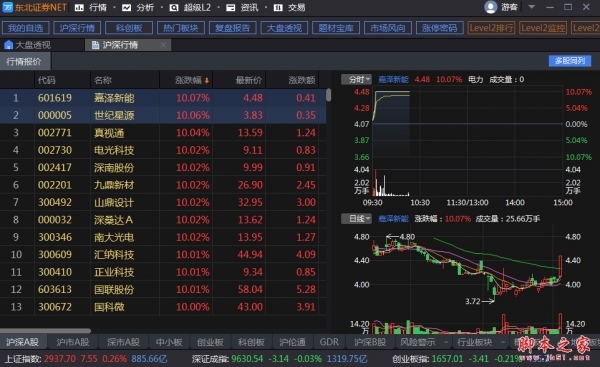Click the 大盘透视 home icon tab
The width and height of the screenshot is (600, 367).
click(8, 45)
